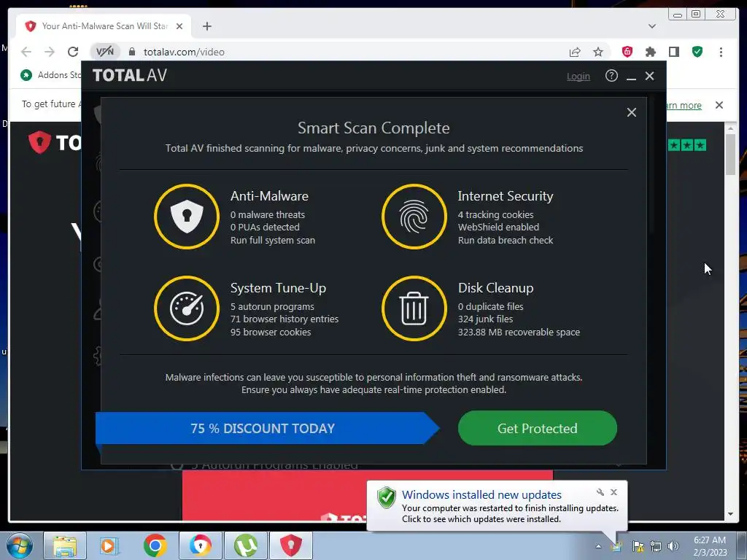Click the Disk Cleanup trash can icon
The height and width of the screenshot is (560, 747).
pyautogui.click(x=414, y=308)
